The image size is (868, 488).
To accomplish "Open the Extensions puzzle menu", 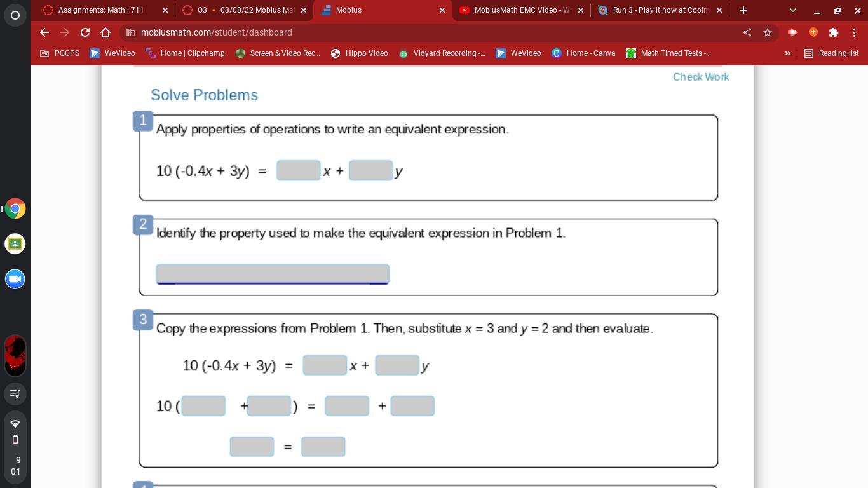I will coord(834,32).
